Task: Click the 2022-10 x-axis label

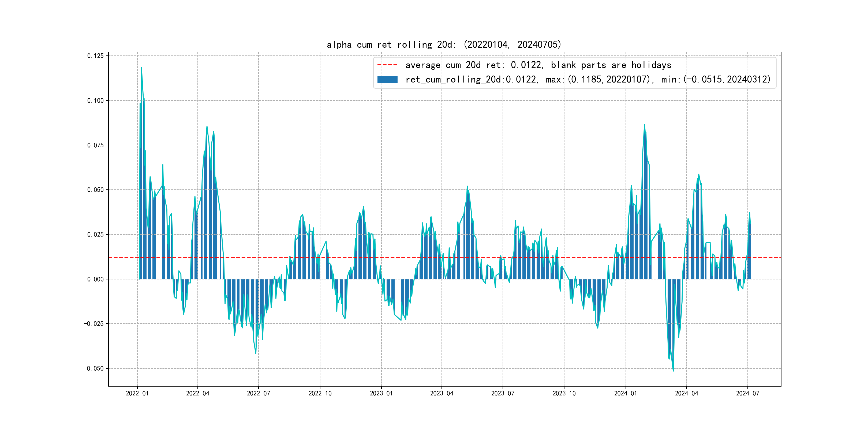Action: [x=320, y=393]
